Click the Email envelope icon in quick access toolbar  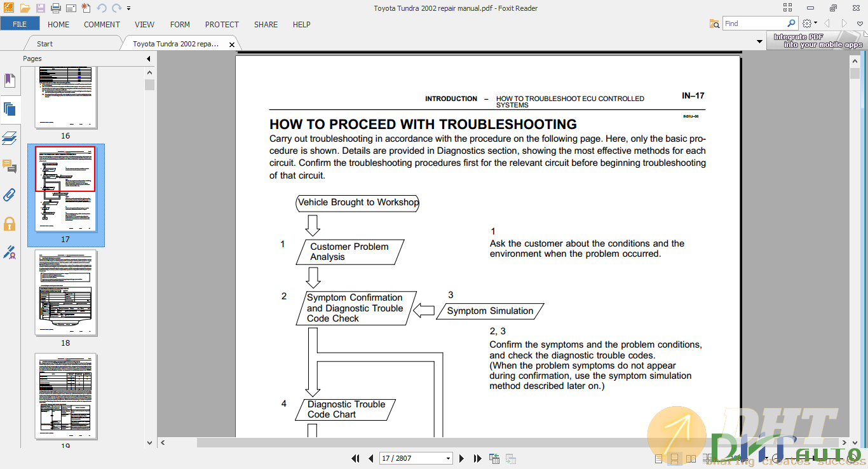tap(71, 8)
